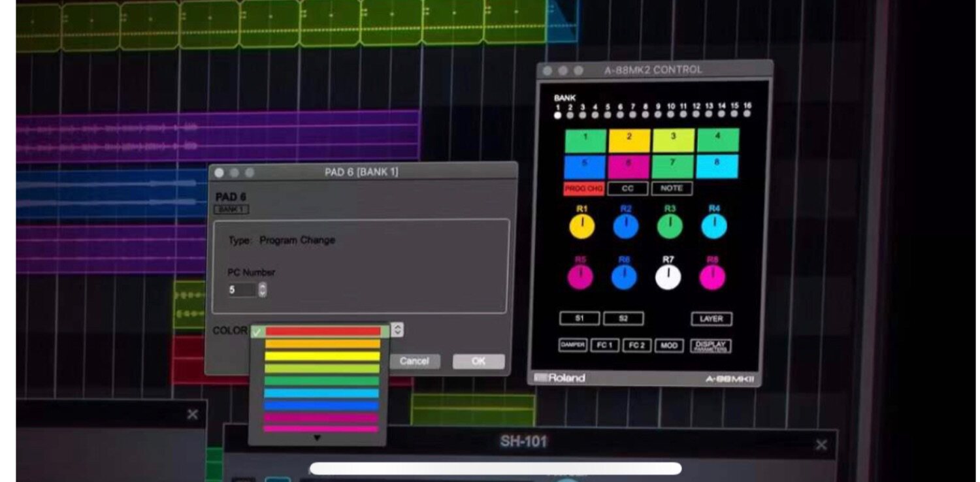The width and height of the screenshot is (980, 482).
Task: Open the DAMPER pedal settings
Action: [573, 345]
